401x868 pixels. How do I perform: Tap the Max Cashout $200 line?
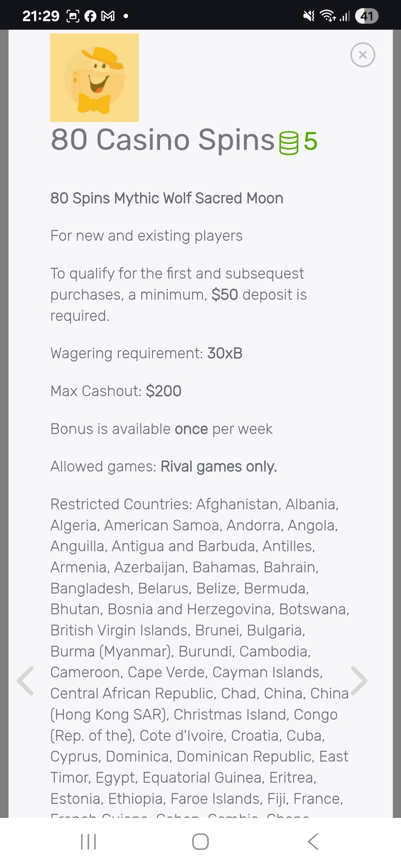[116, 391]
